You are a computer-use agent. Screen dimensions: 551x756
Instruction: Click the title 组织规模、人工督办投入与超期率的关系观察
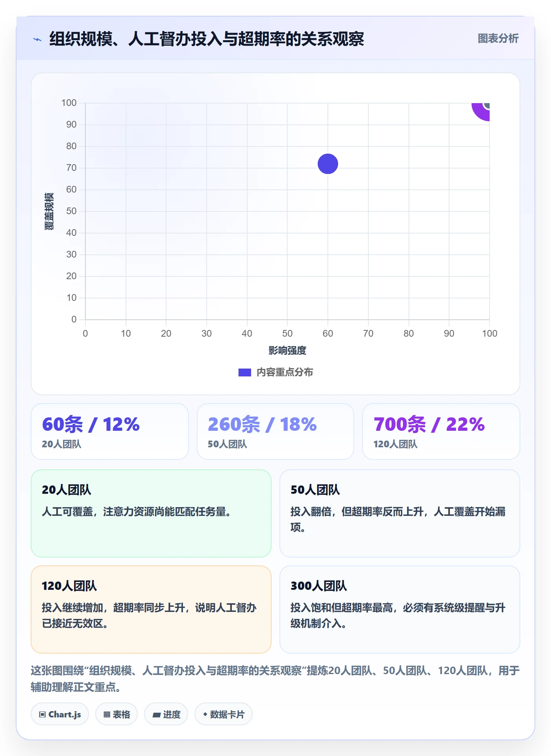207,39
